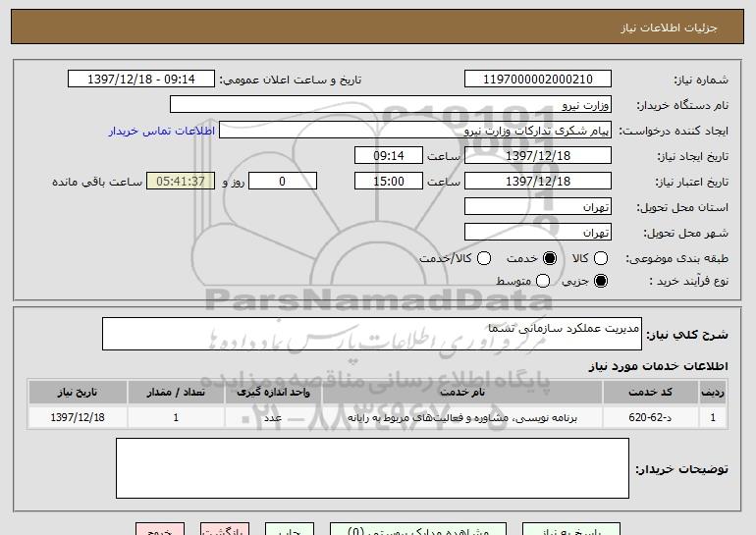Click the خروج exit button
The width and height of the screenshot is (756, 535).
pos(160,529)
